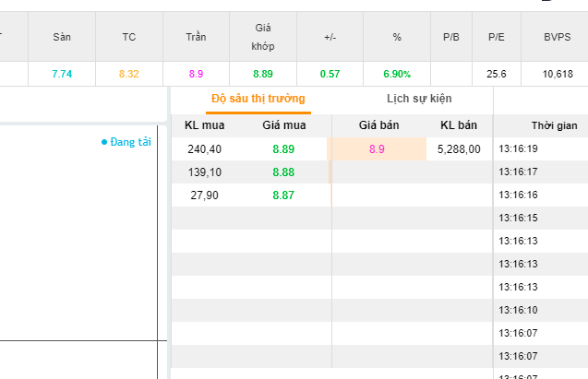Click the P/E column header

click(497, 37)
